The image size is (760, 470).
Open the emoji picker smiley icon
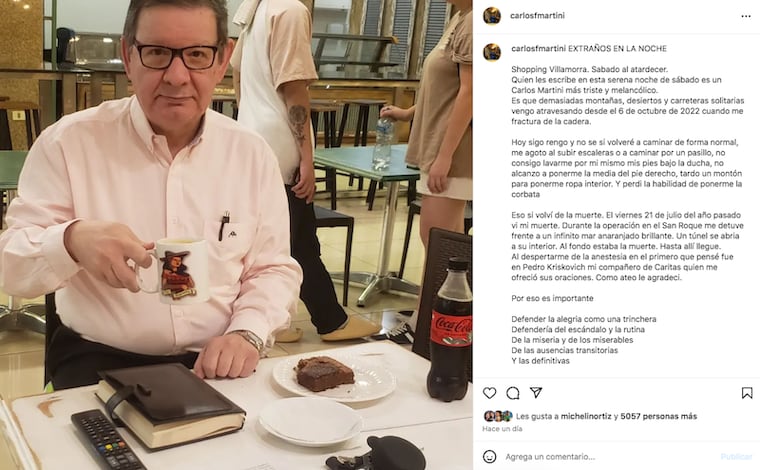(x=490, y=456)
